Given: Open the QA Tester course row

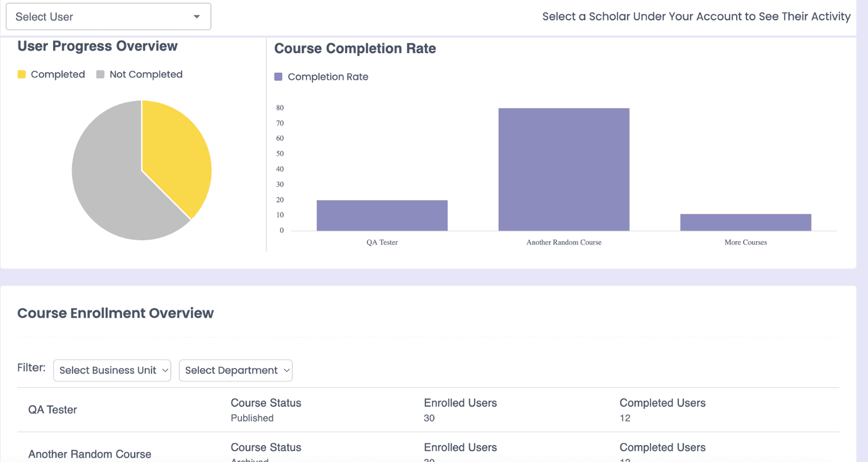Looking at the screenshot, I should (x=53, y=410).
